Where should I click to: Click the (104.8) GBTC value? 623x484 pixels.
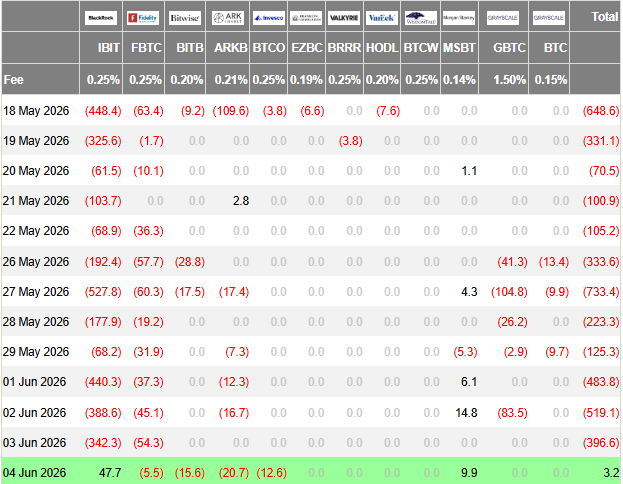click(x=509, y=292)
